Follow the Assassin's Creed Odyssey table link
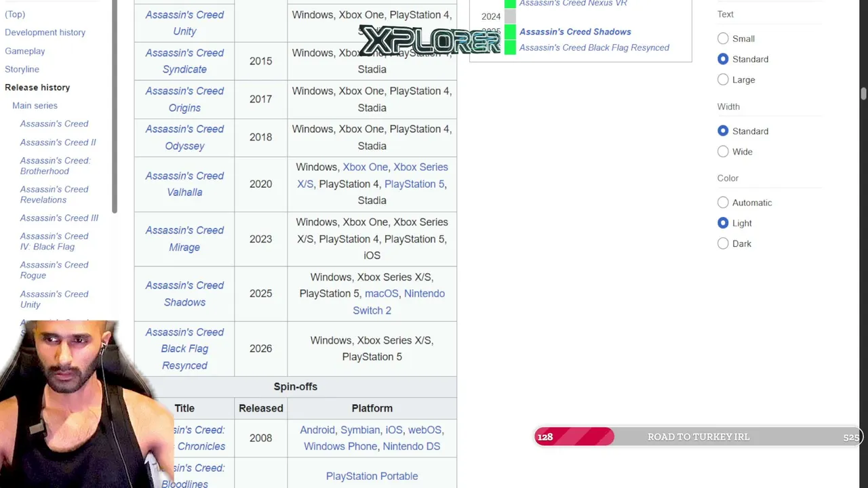This screenshot has width=868, height=488. tap(184, 137)
